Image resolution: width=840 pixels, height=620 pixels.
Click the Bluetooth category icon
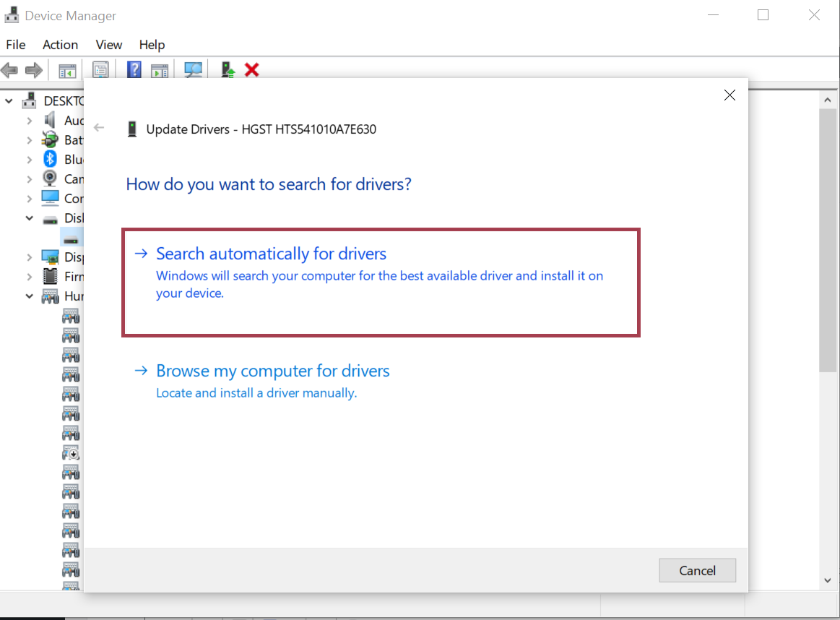(x=50, y=159)
